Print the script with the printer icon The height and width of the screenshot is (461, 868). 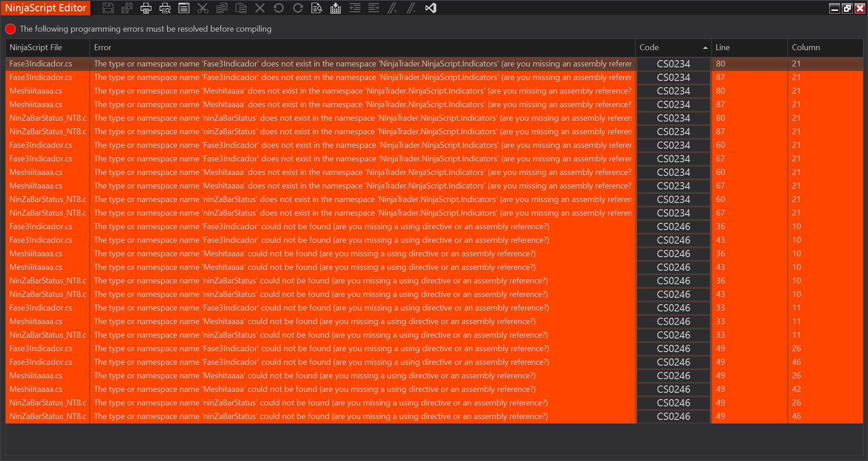[x=146, y=8]
